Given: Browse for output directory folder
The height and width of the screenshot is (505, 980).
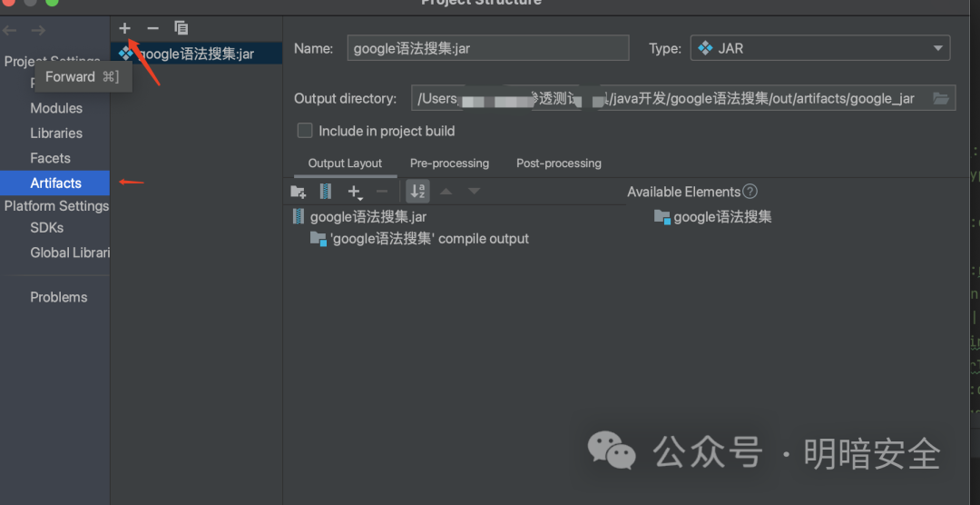Looking at the screenshot, I should coord(941,98).
